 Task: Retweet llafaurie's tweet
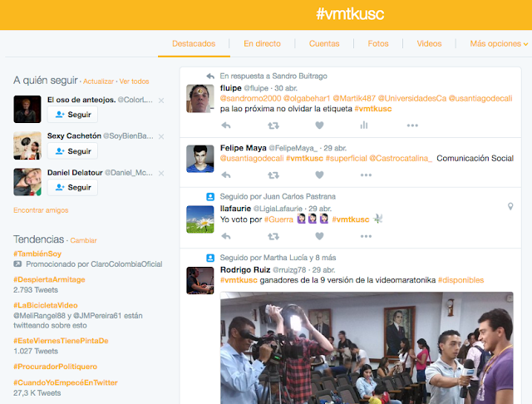tap(273, 236)
